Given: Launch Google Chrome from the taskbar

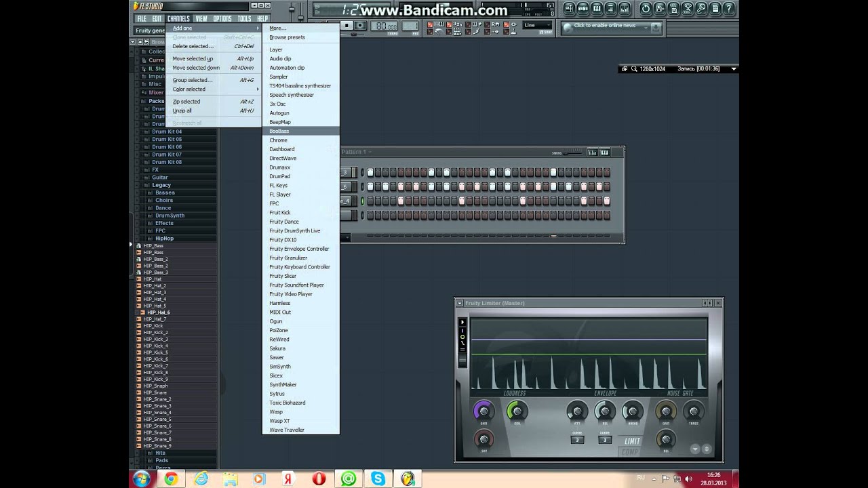Looking at the screenshot, I should 170,479.
